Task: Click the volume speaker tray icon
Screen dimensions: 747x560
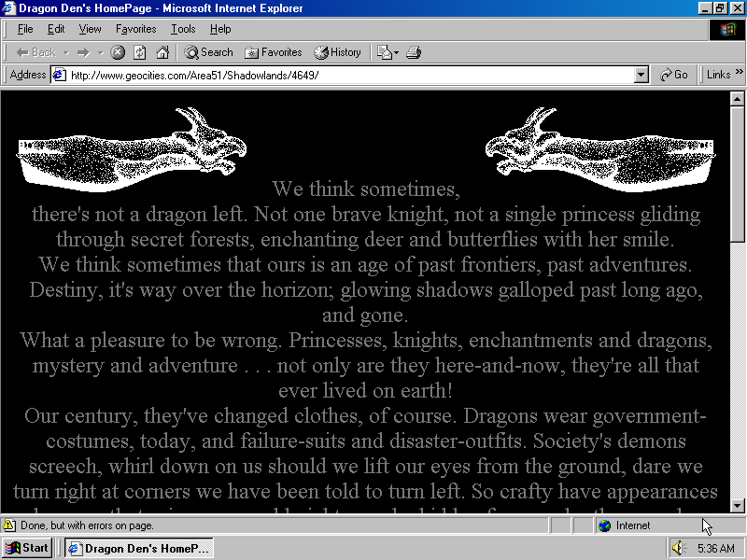Action: [678, 548]
